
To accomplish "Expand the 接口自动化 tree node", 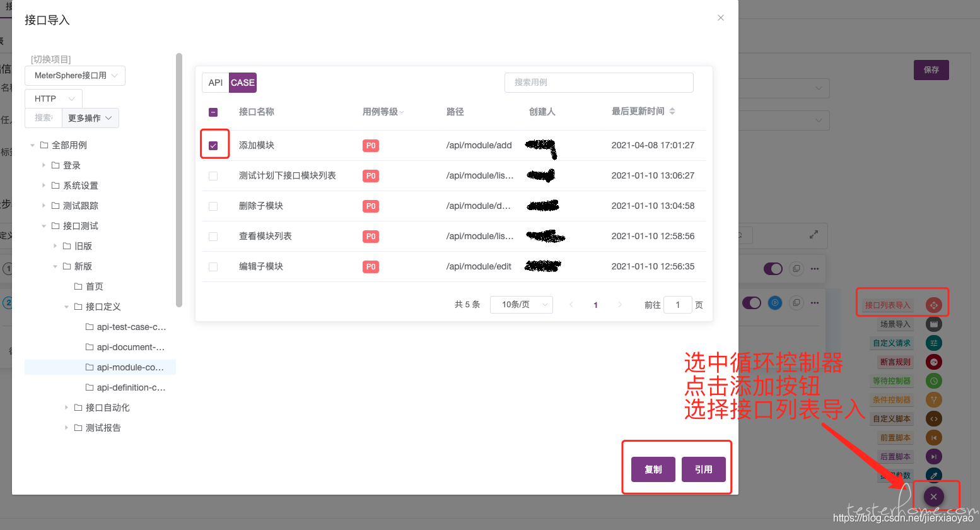I will click(x=66, y=408).
